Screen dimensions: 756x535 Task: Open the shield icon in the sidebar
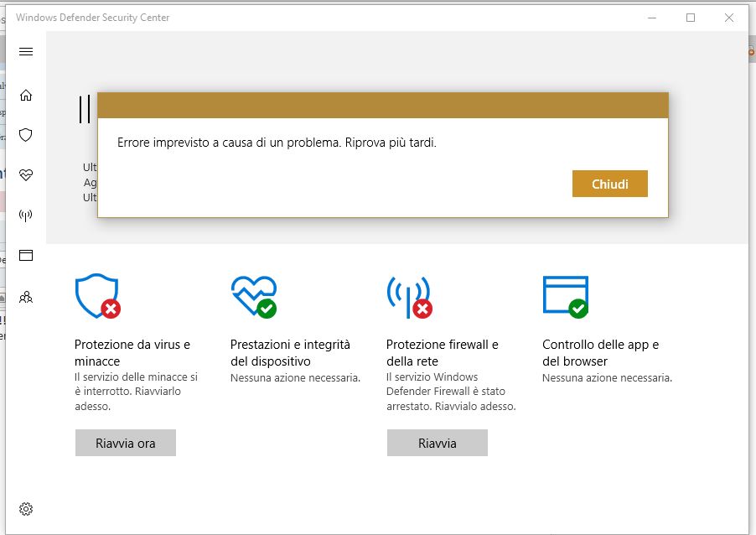[26, 135]
